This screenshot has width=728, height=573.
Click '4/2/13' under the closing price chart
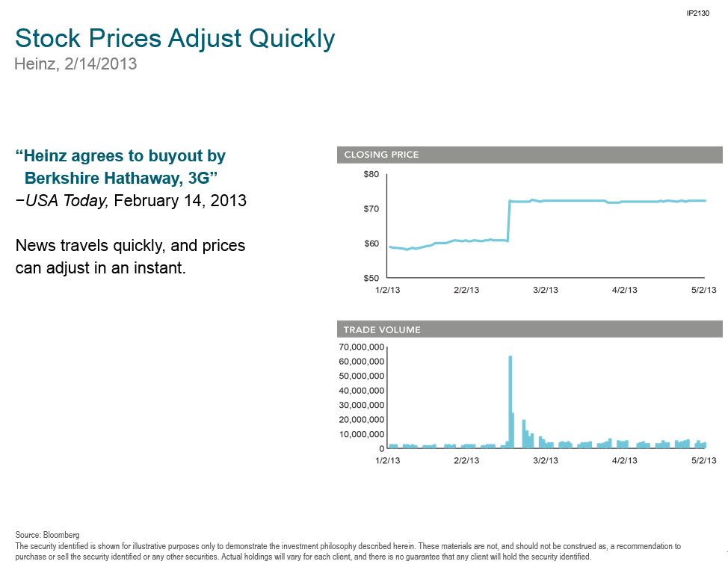(624, 290)
